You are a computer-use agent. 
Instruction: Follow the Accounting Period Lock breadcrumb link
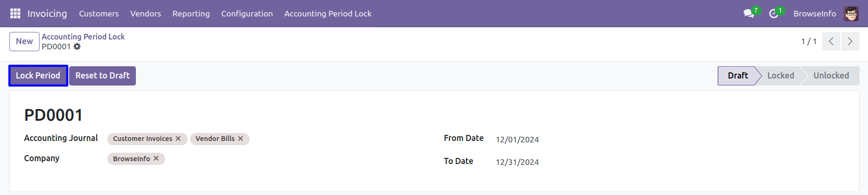(x=83, y=37)
